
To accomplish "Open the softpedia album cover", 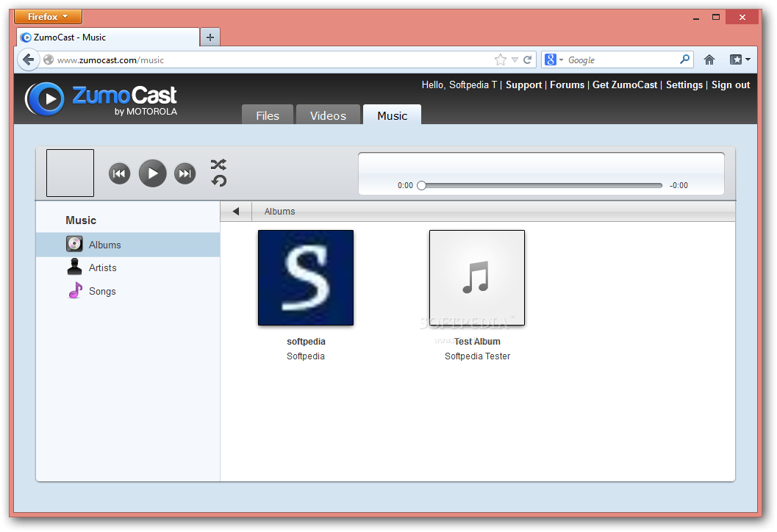I will tap(306, 278).
